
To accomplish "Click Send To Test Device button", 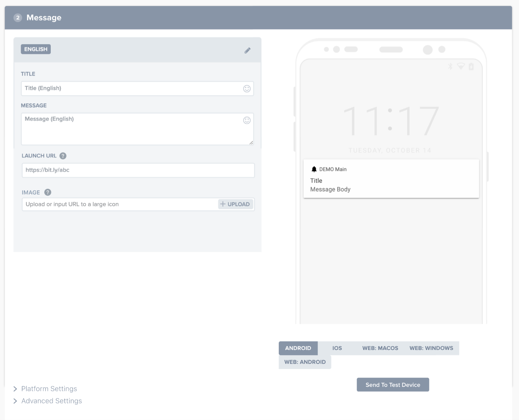I will pos(393,385).
